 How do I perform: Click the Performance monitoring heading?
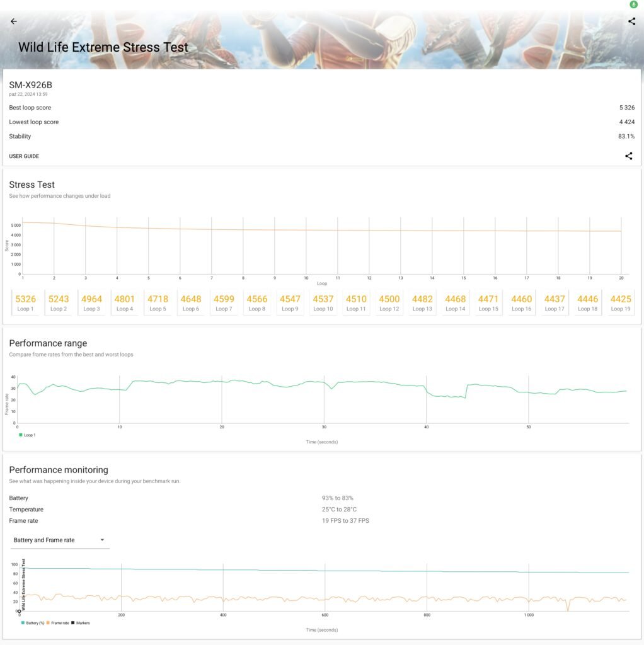click(59, 470)
